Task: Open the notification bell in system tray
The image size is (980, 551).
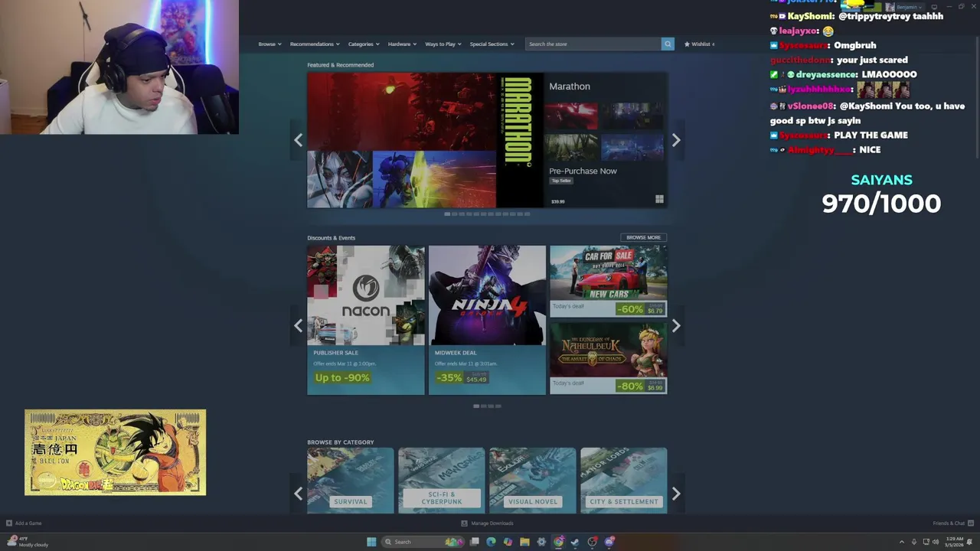Action: [x=969, y=542]
